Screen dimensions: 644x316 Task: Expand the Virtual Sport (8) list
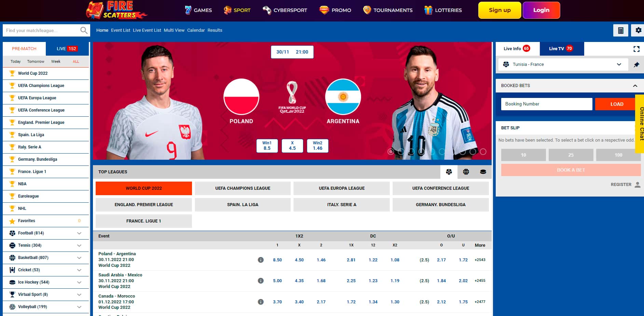point(79,295)
